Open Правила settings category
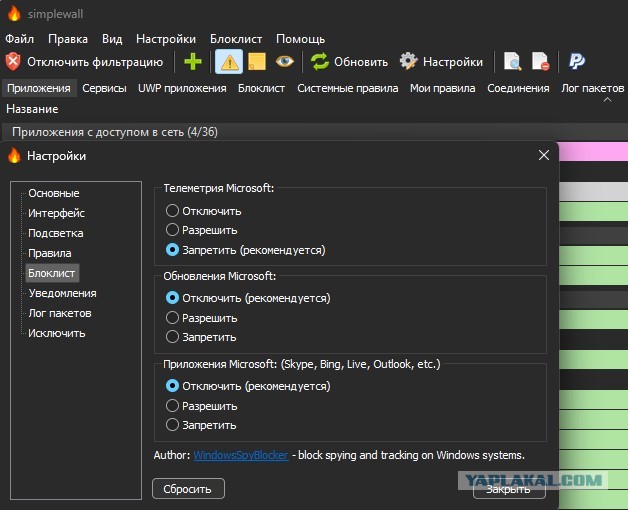The image size is (628, 510). (50, 253)
